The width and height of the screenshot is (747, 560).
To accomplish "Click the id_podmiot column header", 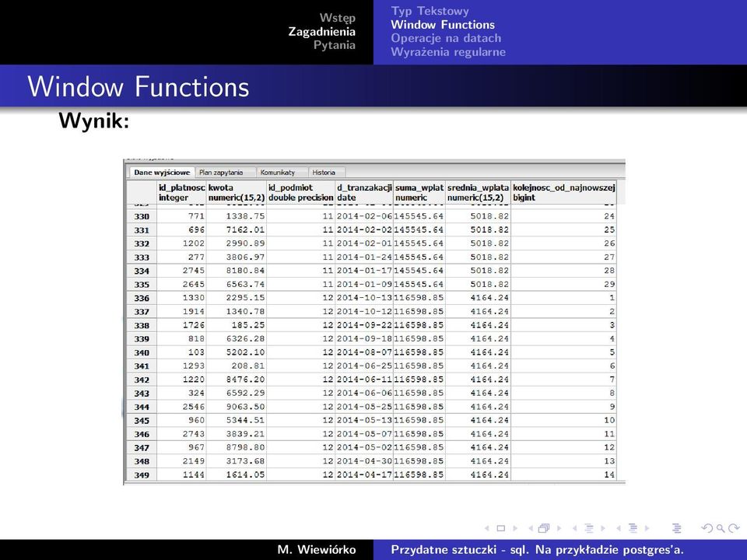I will [300, 192].
